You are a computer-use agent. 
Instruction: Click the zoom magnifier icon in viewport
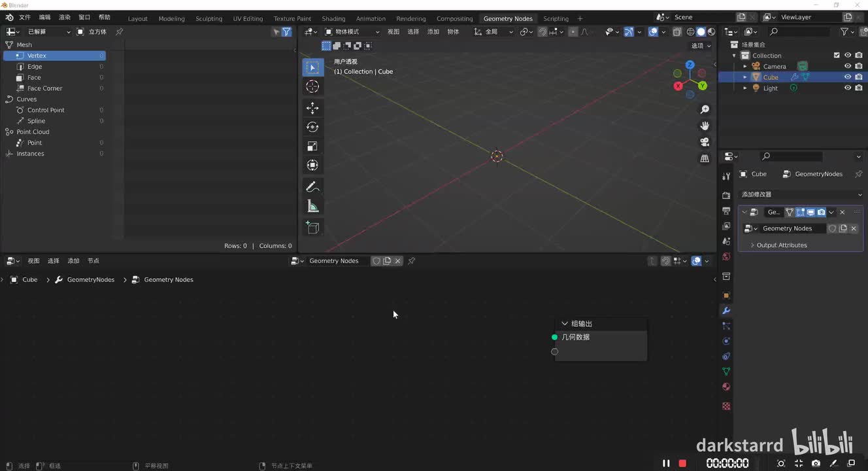coord(705,109)
